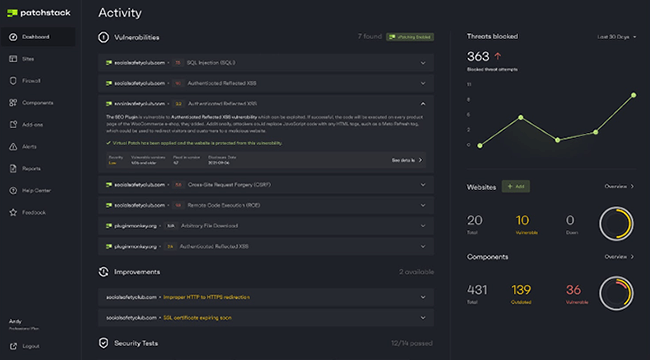650x360 pixels.
Task: Click the last data point on chart
Action: [633, 95]
